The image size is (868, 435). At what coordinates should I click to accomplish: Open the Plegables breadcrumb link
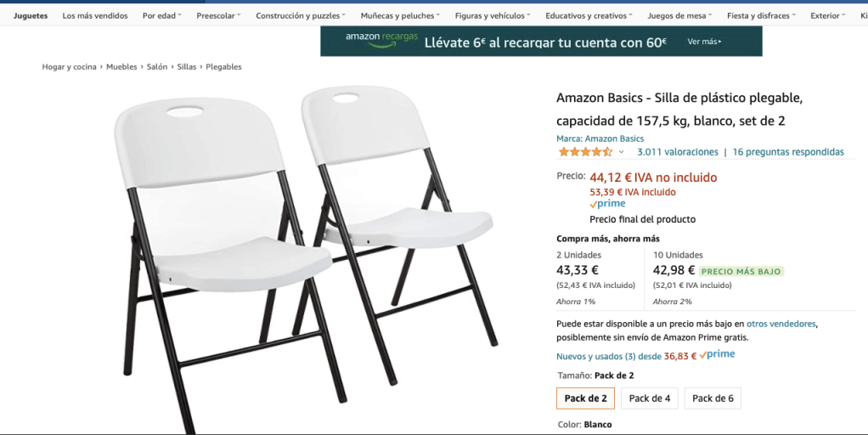tap(223, 67)
